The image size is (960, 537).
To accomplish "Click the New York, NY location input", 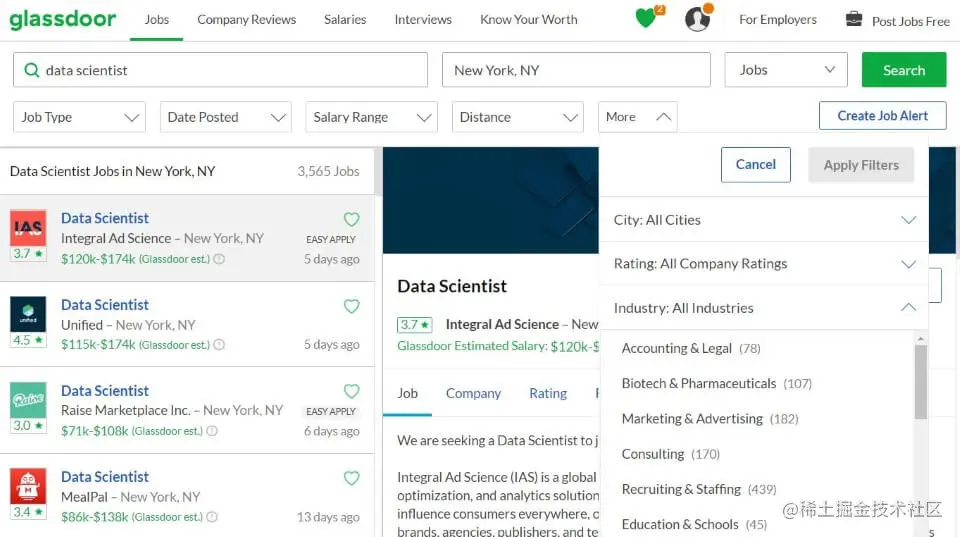I will tap(576, 70).
